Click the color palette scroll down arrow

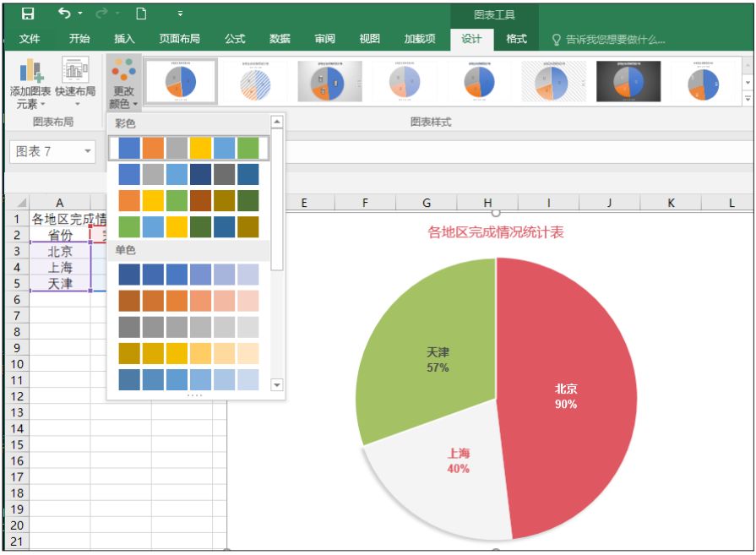[277, 385]
